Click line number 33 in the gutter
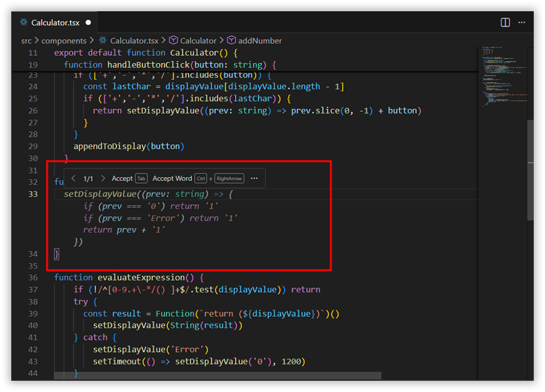The height and width of the screenshot is (392, 545). click(x=33, y=194)
